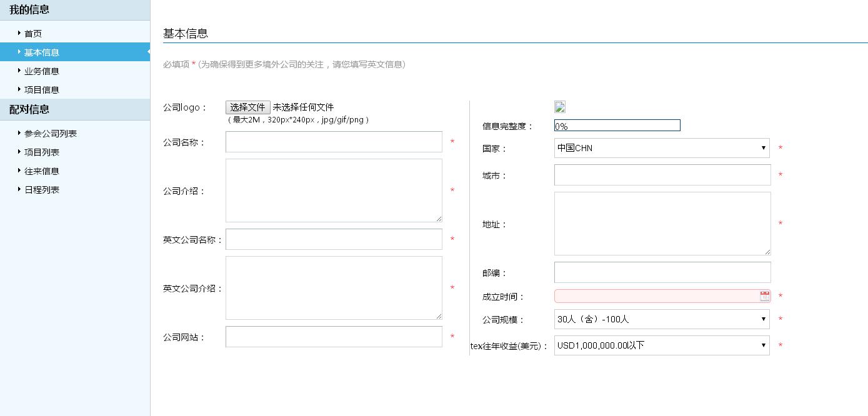Focus the 公司名称 input field

click(x=334, y=142)
